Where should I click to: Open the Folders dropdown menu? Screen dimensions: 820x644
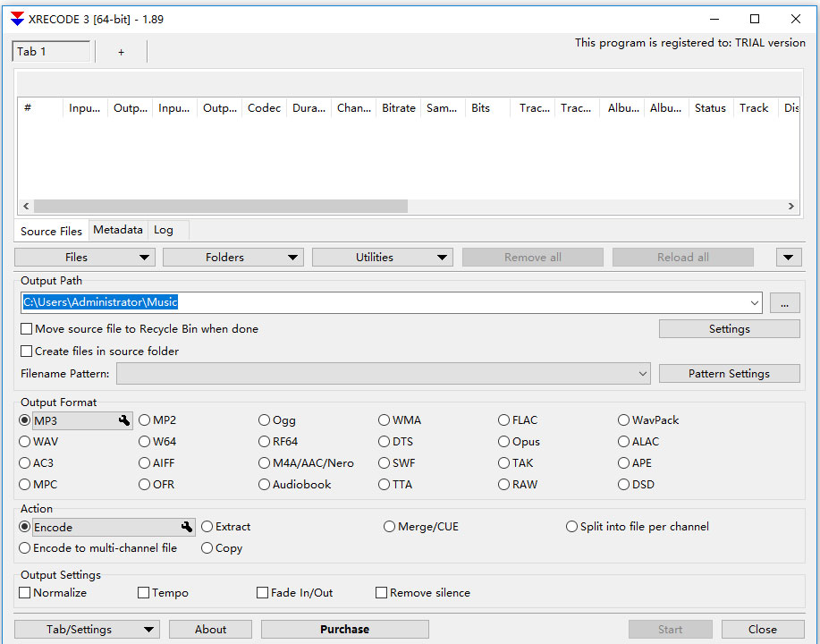pyautogui.click(x=233, y=258)
